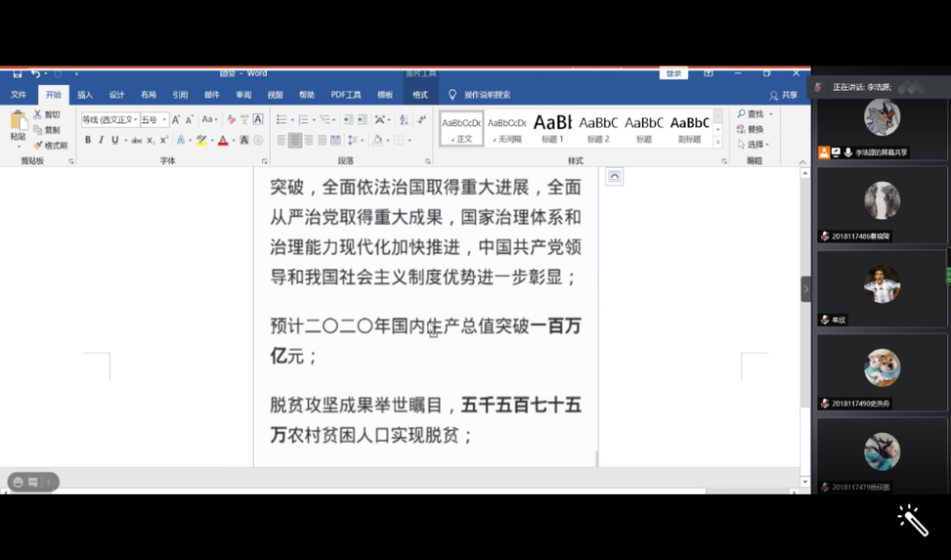951x560 pixels.
Task: Click the emoji icon in the bottom-left floating bar
Action: (18, 482)
